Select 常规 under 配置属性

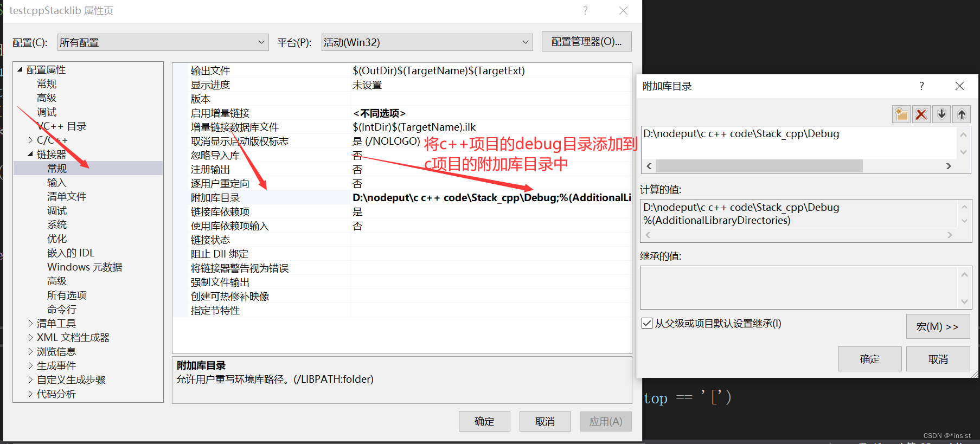pyautogui.click(x=47, y=84)
